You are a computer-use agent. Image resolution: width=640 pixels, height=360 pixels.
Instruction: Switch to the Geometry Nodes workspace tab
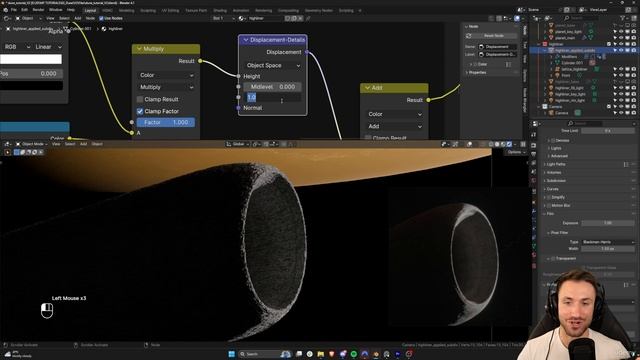[x=319, y=11]
